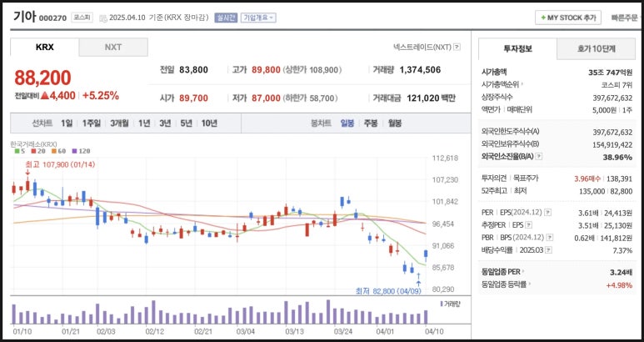Click stock code 000270
This screenshot has height=342, width=644.
click(x=52, y=18)
